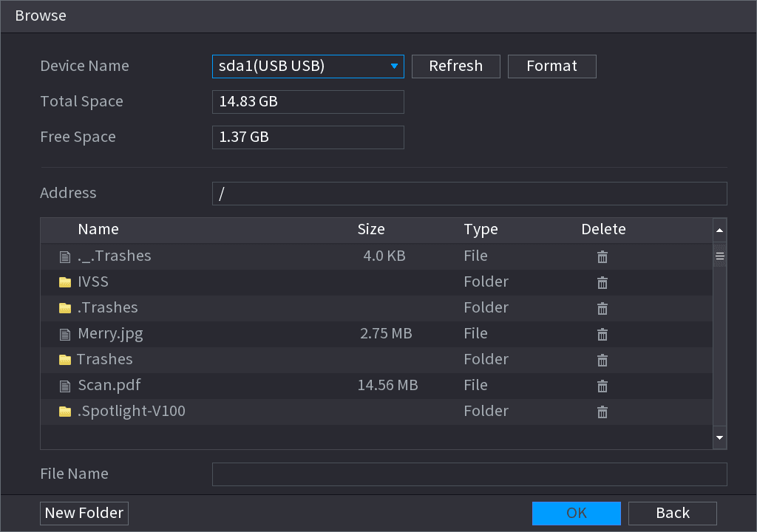This screenshot has height=532, width=757.
Task: Click the Format button
Action: pyautogui.click(x=551, y=66)
